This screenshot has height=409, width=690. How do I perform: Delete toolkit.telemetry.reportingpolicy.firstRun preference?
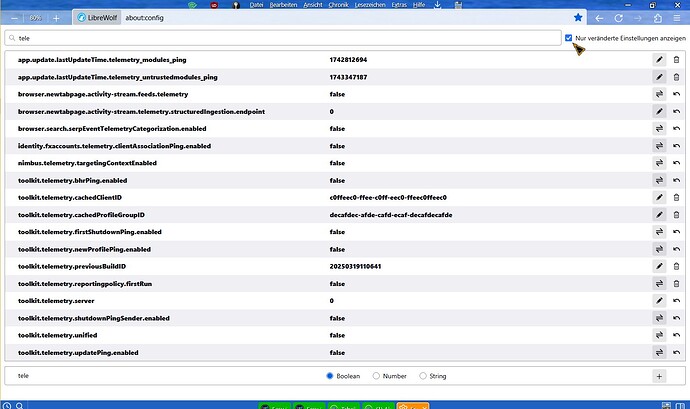[x=676, y=284]
